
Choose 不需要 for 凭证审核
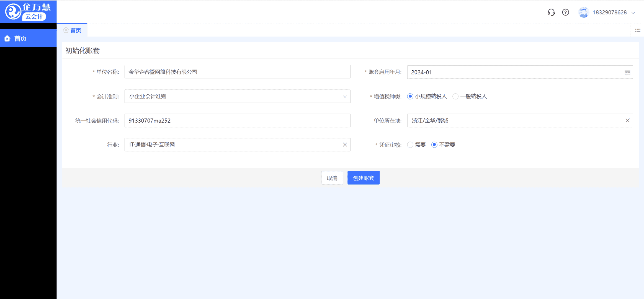434,145
